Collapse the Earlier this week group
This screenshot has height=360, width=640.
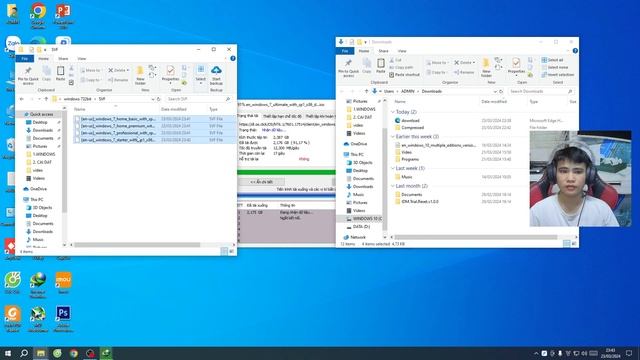pyautogui.click(x=393, y=137)
